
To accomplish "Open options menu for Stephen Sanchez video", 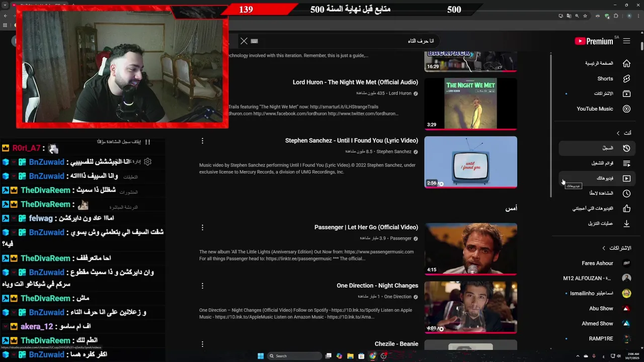I will (202, 141).
